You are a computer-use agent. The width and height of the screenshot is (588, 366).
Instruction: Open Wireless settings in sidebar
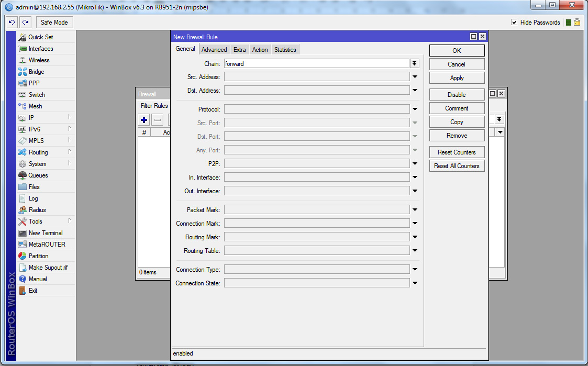click(x=46, y=60)
